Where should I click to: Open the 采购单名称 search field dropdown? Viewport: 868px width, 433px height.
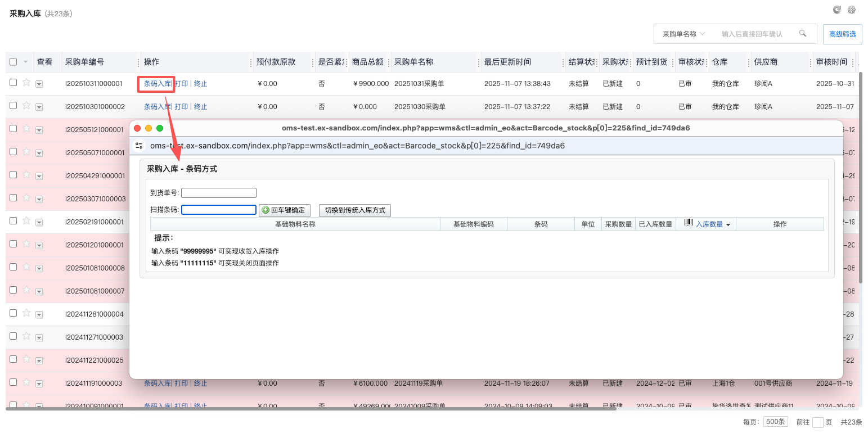pos(683,34)
